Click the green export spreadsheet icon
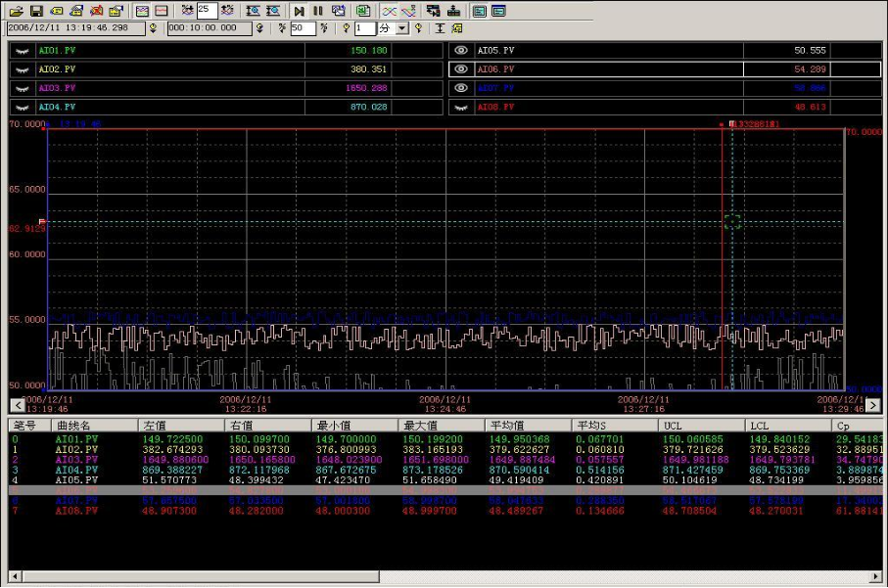Image resolution: width=888 pixels, height=588 pixels. click(x=363, y=11)
